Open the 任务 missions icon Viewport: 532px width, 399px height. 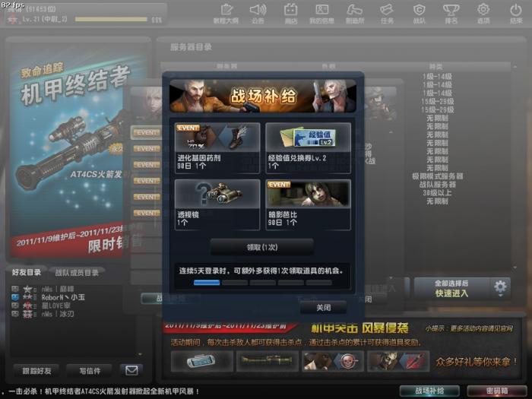(x=387, y=14)
